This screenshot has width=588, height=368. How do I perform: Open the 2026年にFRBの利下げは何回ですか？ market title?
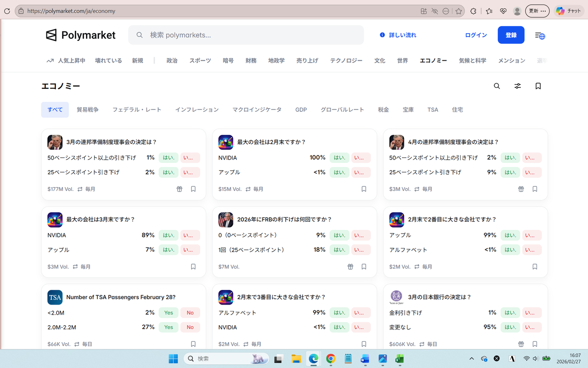point(284,220)
